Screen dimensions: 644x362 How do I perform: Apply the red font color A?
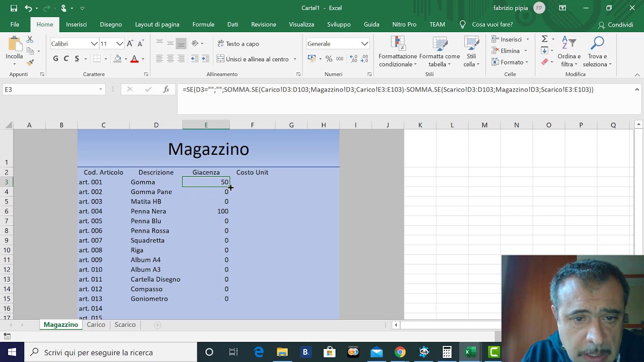click(134, 59)
